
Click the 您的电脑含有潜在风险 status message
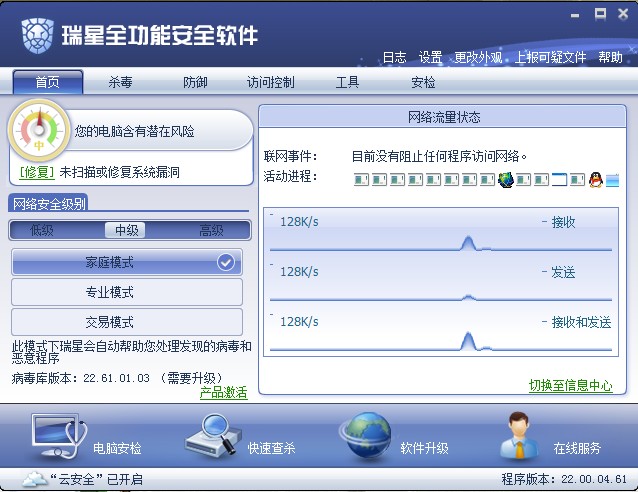[134, 131]
